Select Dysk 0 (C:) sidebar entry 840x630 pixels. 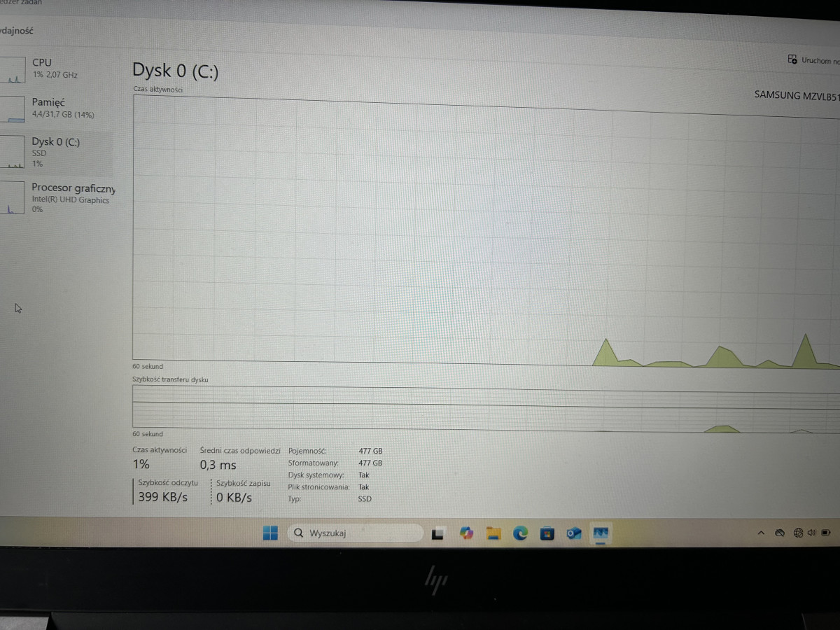point(56,152)
